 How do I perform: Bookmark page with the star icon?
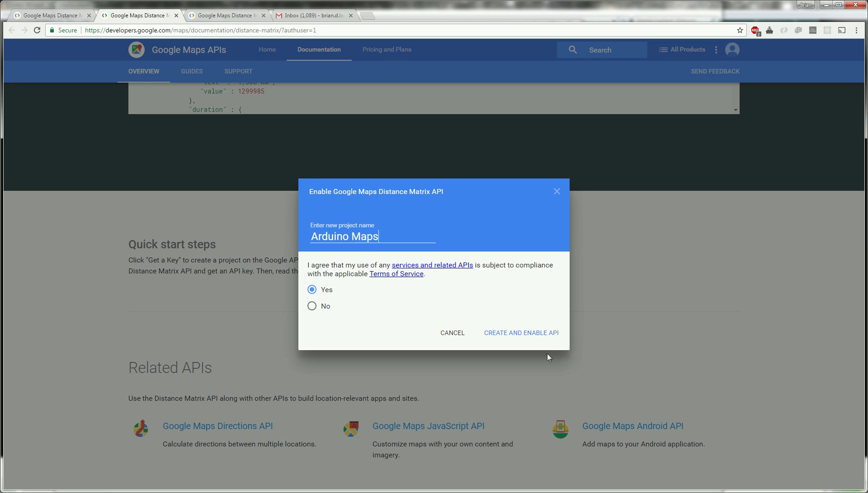740,30
